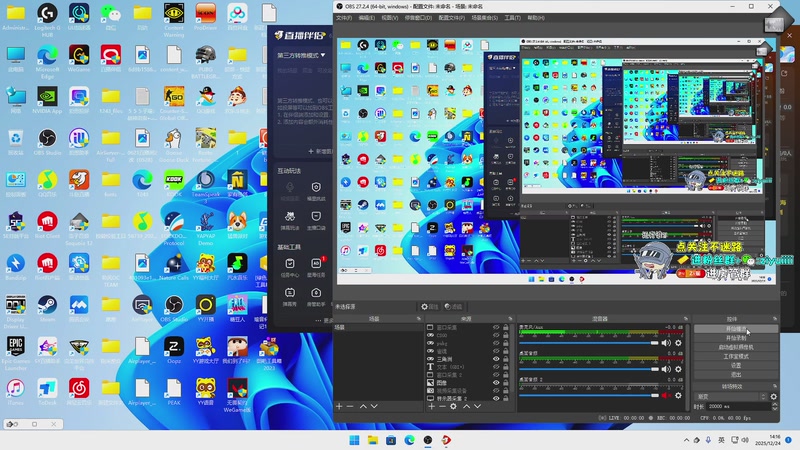Open the 文件(F) menu

[x=343, y=18]
